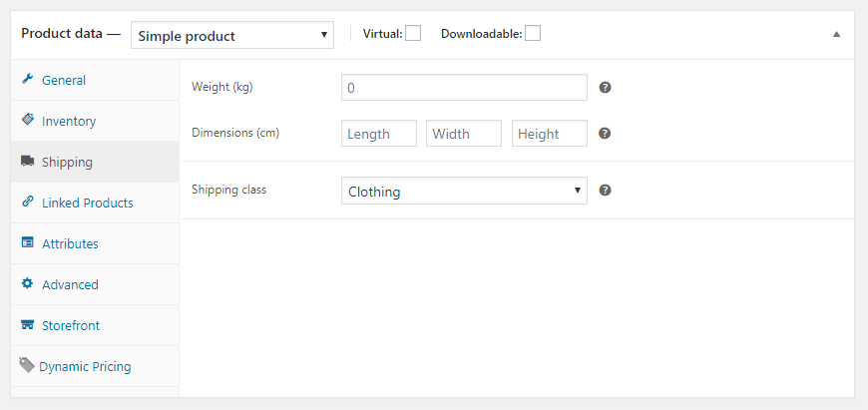Image resolution: width=868 pixels, height=410 pixels.
Task: Click the 'Weight (kg)' label
Action: (x=221, y=88)
